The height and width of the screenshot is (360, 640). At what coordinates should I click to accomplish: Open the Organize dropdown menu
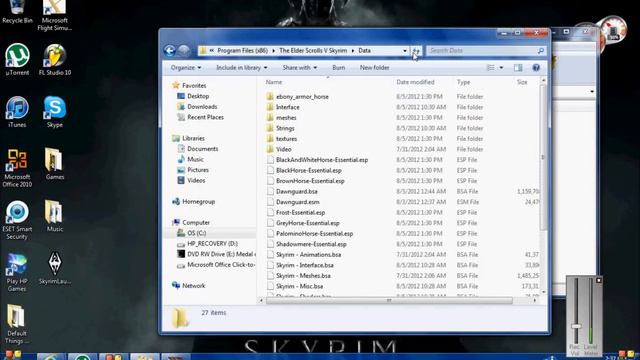point(186,68)
